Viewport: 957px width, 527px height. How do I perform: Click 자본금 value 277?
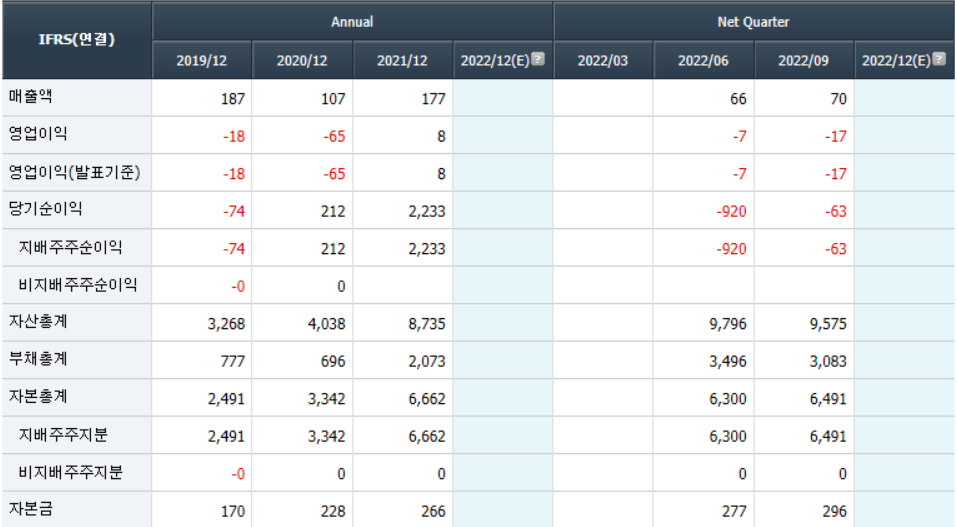click(734, 511)
